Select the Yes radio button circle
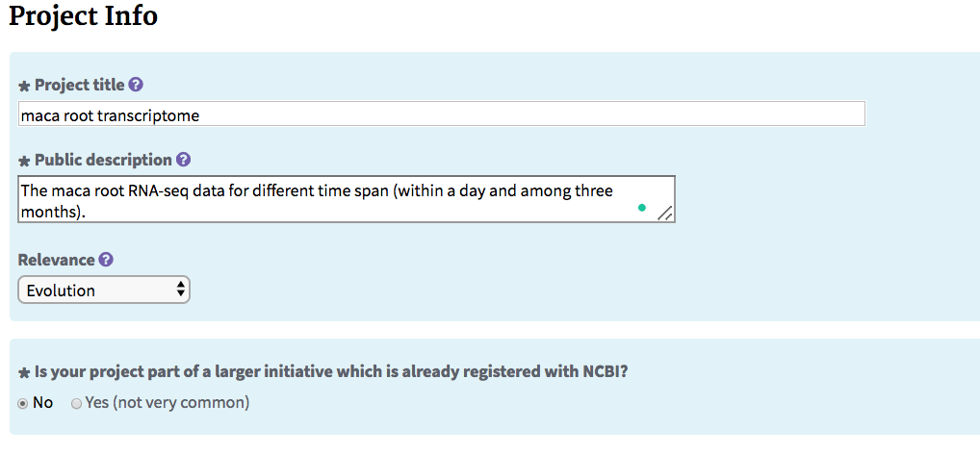This screenshot has width=980, height=455. [76, 404]
